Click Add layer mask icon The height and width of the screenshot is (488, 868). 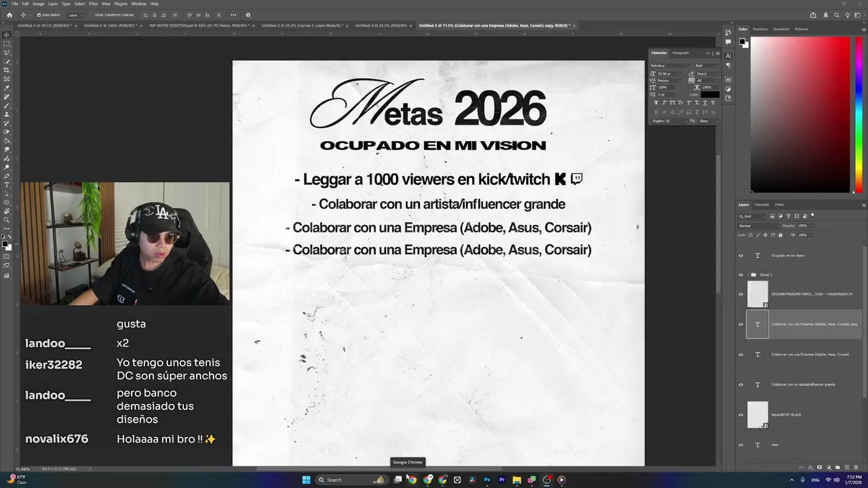pos(819,467)
